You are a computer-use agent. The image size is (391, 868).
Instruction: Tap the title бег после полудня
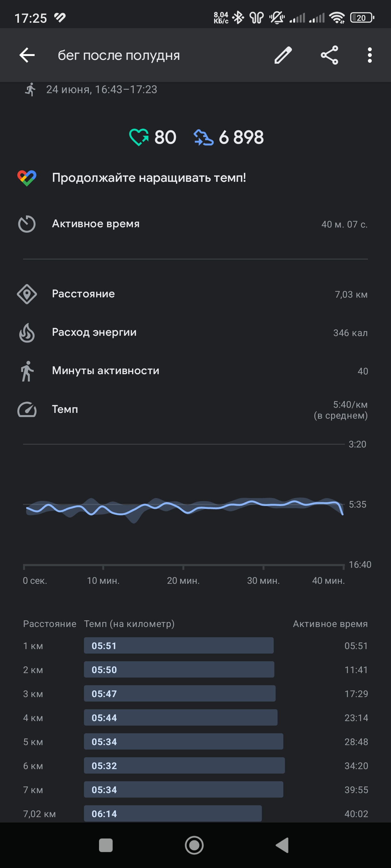point(119,55)
